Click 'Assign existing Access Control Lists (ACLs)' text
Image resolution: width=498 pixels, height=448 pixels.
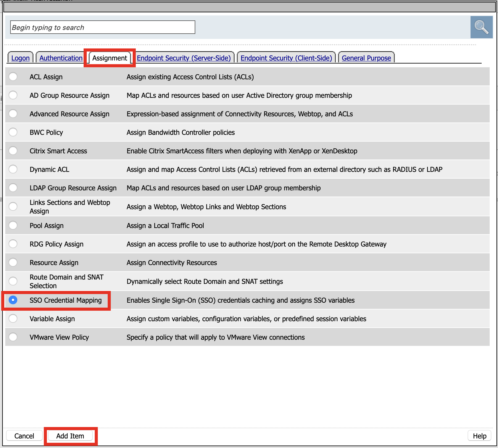click(190, 77)
